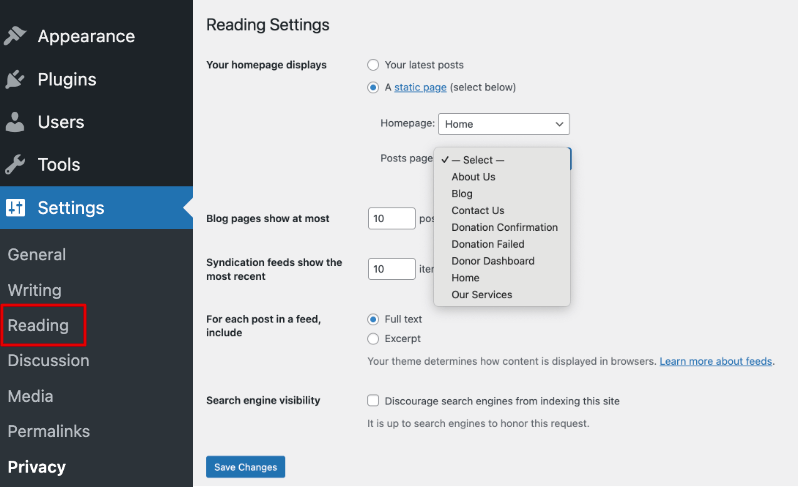Click the Plugins plug icon
798x487 pixels.
(15, 79)
